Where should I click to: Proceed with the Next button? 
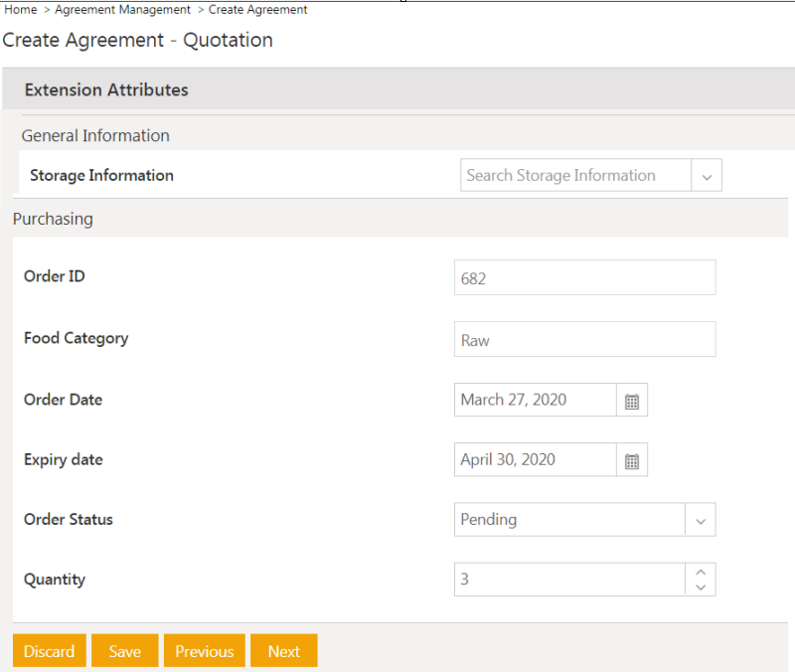click(283, 651)
